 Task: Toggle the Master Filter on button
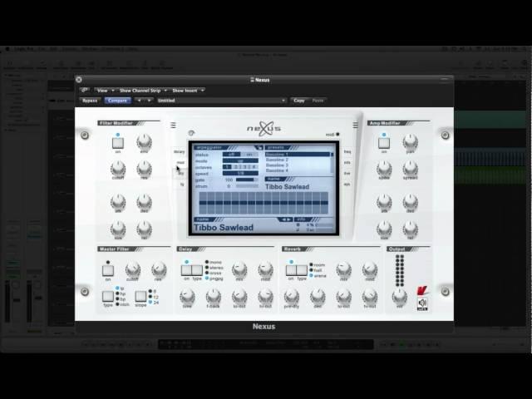(108, 271)
